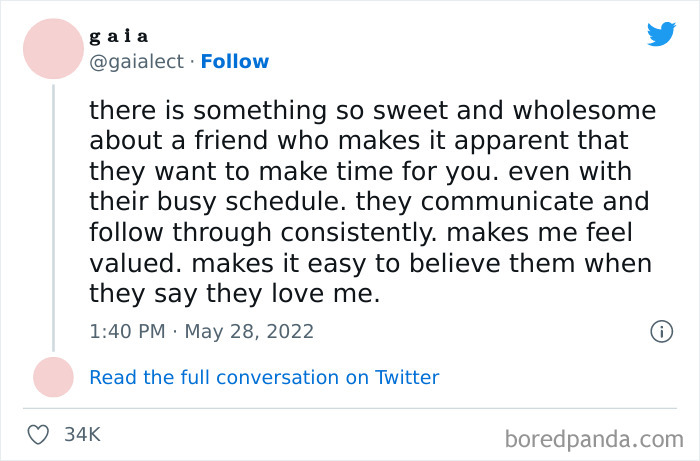
Task: Click the May 28, 2022 date
Action: tap(250, 331)
